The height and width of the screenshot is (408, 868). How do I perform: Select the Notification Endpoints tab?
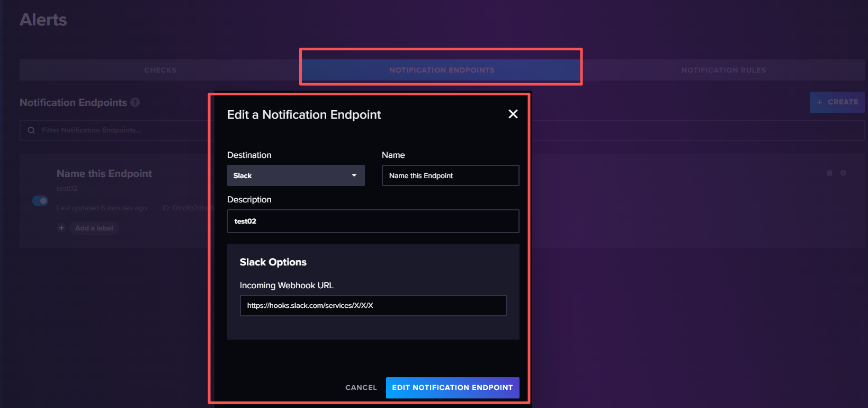coord(442,70)
